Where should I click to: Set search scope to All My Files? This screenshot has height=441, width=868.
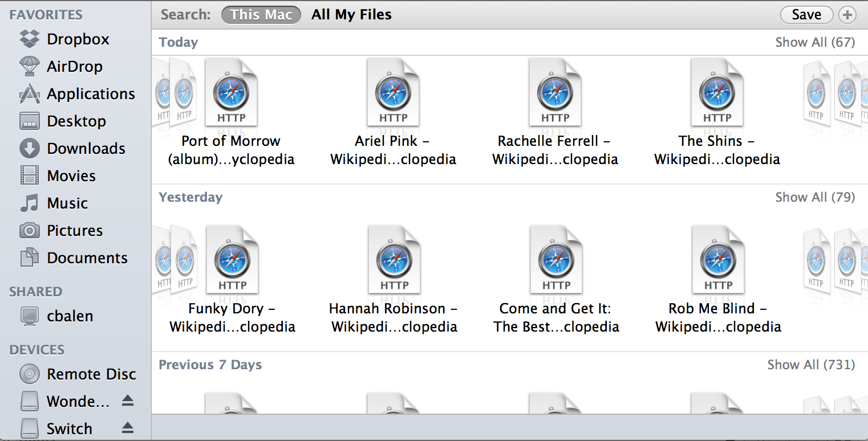[351, 15]
